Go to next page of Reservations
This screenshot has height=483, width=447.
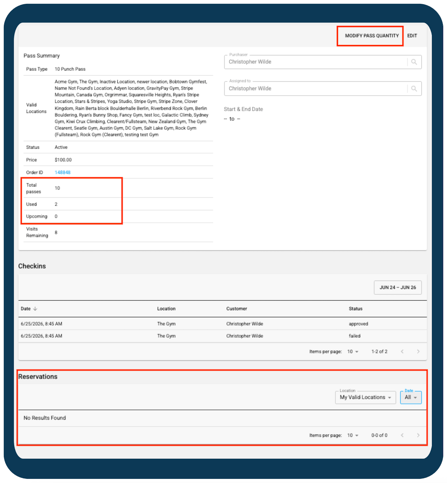[418, 435]
